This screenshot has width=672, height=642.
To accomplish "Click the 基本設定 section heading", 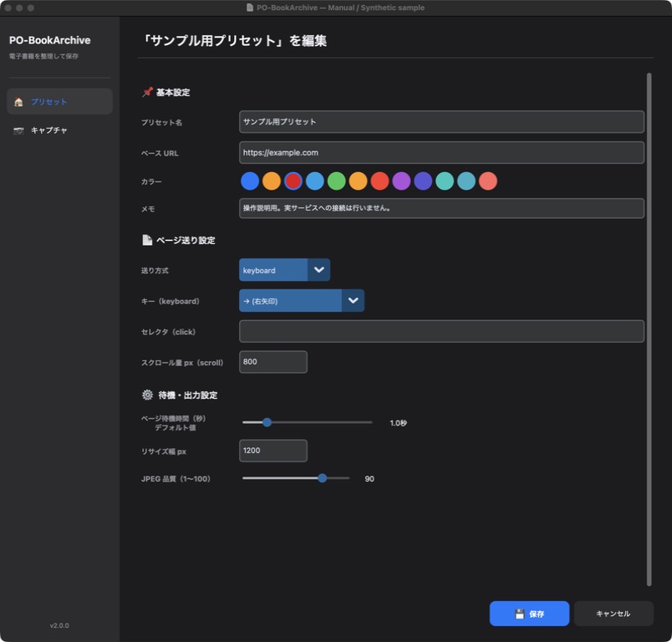I will tap(173, 92).
